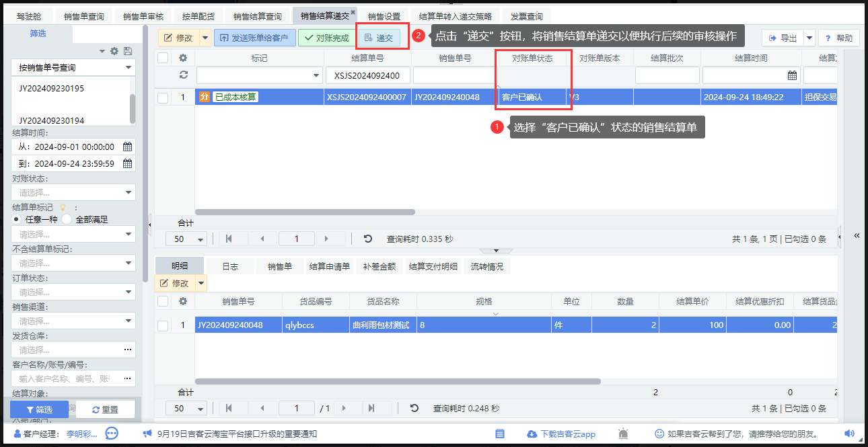Expand the 按销售单号查询 dropdown
Screen dimensions: 868x447
[128, 68]
